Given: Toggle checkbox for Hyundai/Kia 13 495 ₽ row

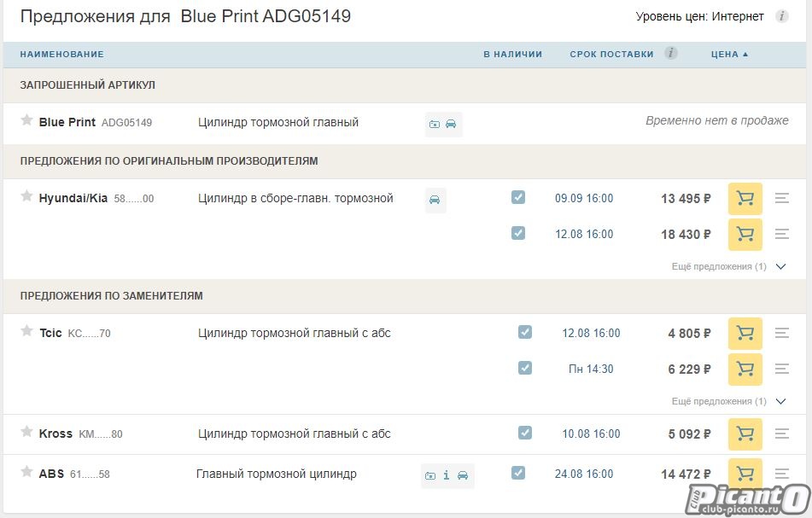Looking at the screenshot, I should click(x=517, y=197).
